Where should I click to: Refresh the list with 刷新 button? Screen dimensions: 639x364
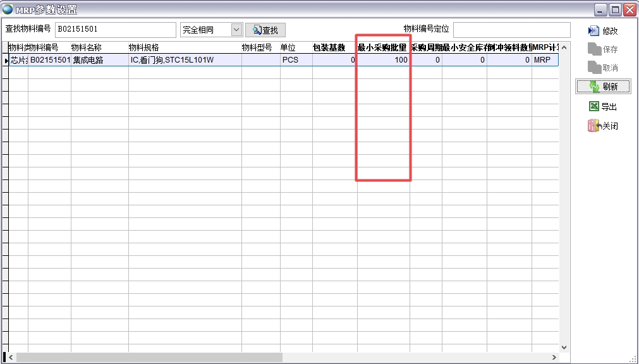click(602, 87)
